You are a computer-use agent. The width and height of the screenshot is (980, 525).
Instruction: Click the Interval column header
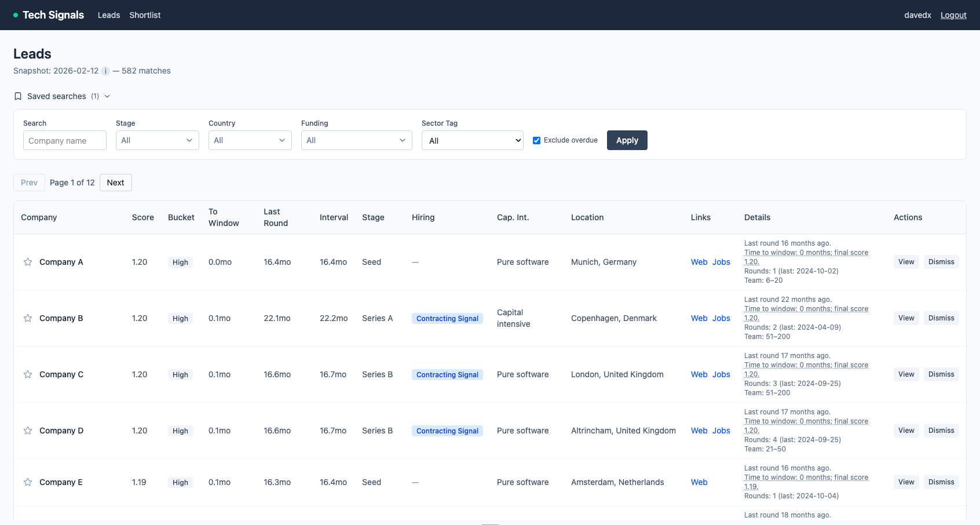click(334, 217)
